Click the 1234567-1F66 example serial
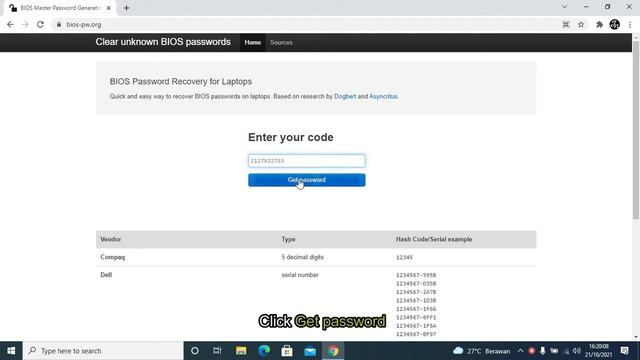The image size is (640, 360). click(416, 309)
